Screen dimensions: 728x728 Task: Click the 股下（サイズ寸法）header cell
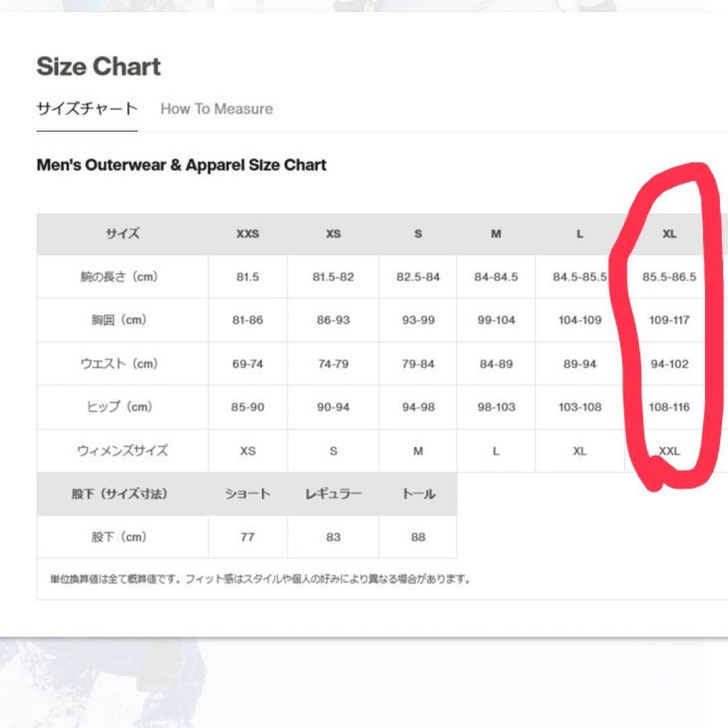tap(123, 494)
